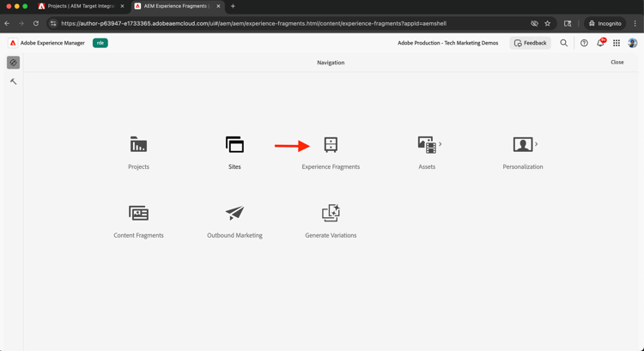This screenshot has width=644, height=351.
Task: Open the Personalization navigation icon
Action: 522,144
